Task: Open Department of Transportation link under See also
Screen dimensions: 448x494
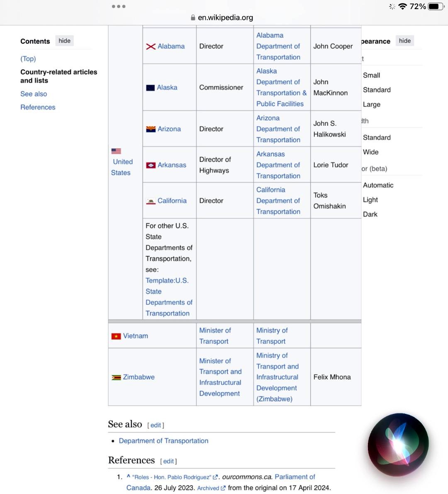Action: pyautogui.click(x=163, y=441)
